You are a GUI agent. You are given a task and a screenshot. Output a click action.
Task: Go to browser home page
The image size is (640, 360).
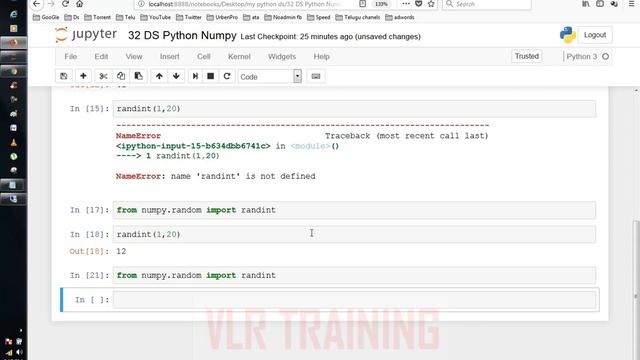point(80,4)
